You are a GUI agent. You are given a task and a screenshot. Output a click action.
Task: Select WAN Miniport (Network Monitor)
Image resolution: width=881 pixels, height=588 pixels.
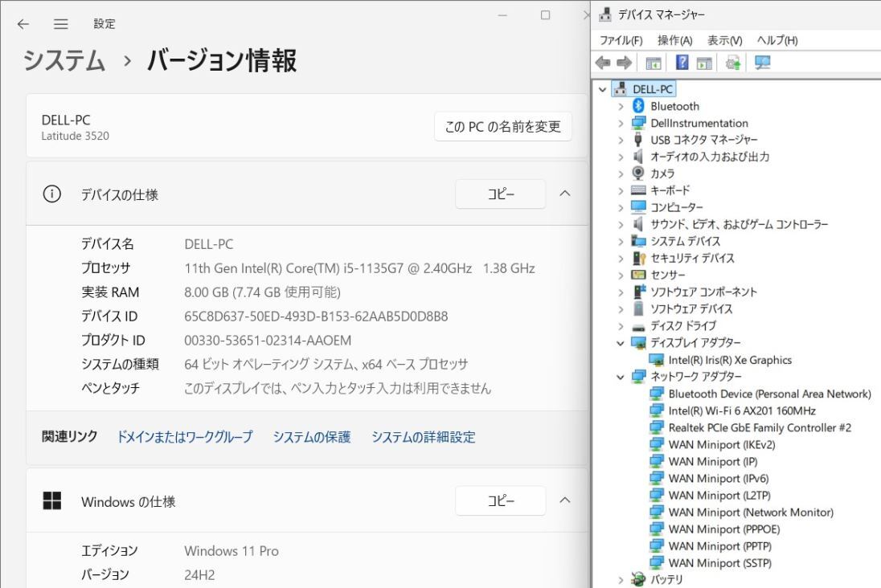coord(751,512)
